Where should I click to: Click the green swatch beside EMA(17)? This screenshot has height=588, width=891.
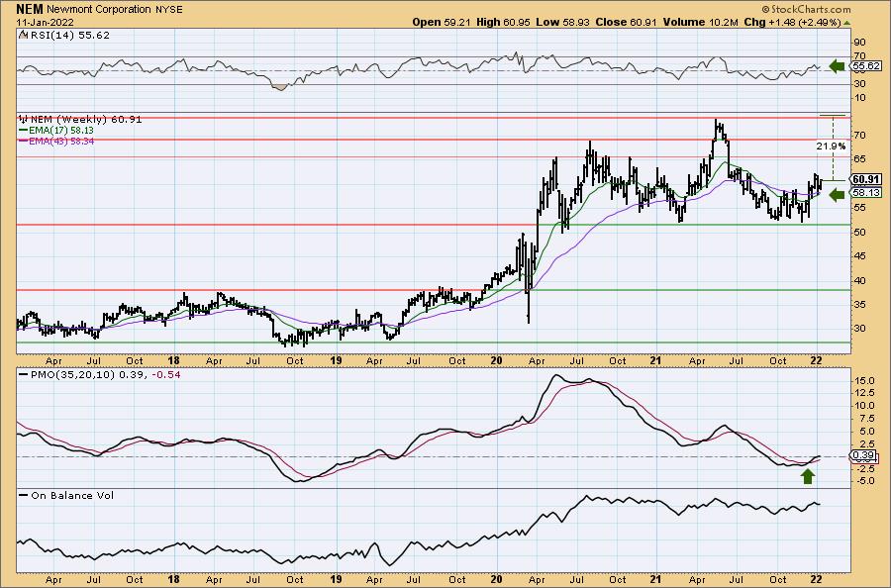(23, 130)
